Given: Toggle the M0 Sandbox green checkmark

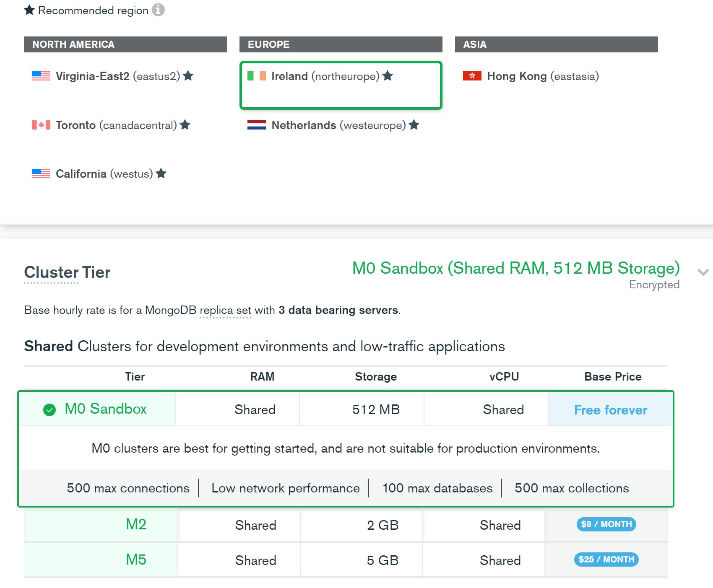Looking at the screenshot, I should pyautogui.click(x=49, y=409).
